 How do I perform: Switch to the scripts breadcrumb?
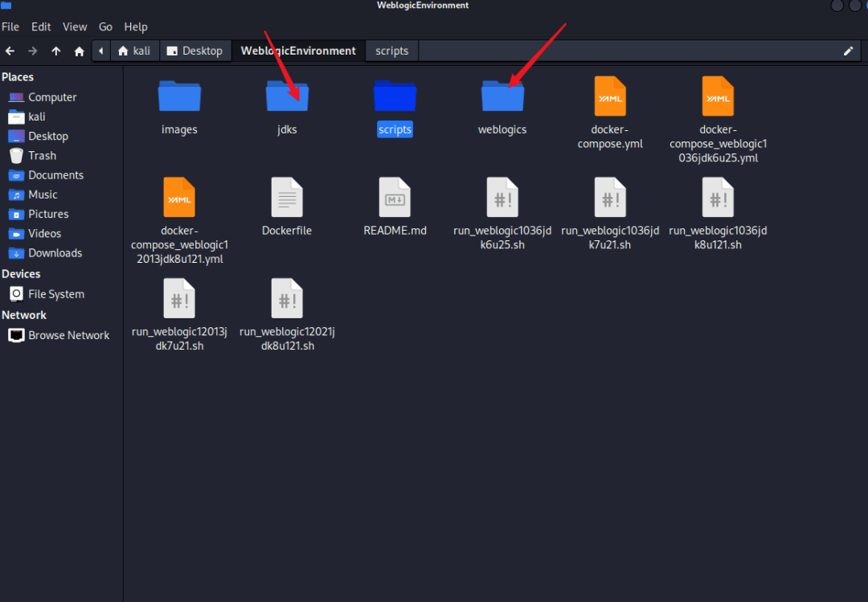pos(391,51)
